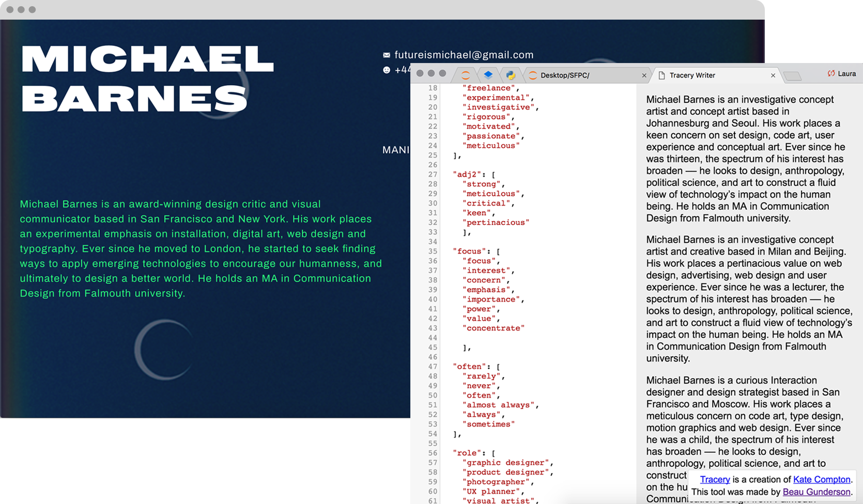Click the "passionate" entry on line 23

(491, 136)
